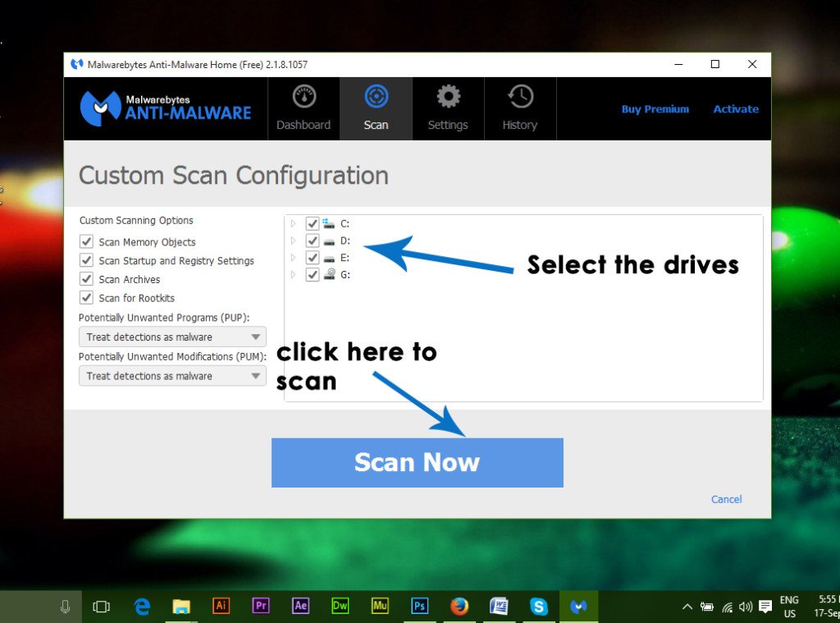This screenshot has width=840, height=623.
Task: Click the Malwarebytes taskbar icon
Action: [x=578, y=607]
